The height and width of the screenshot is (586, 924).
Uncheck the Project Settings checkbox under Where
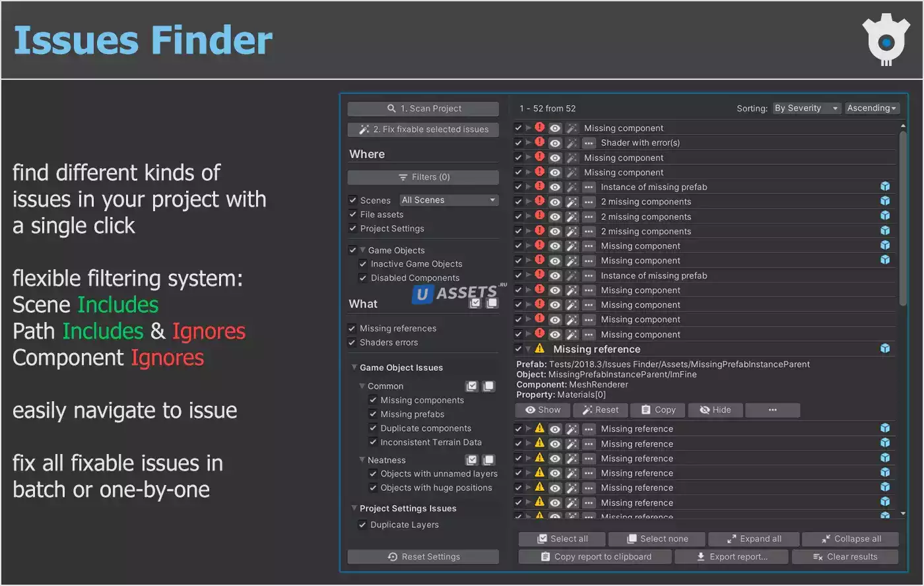[353, 228]
